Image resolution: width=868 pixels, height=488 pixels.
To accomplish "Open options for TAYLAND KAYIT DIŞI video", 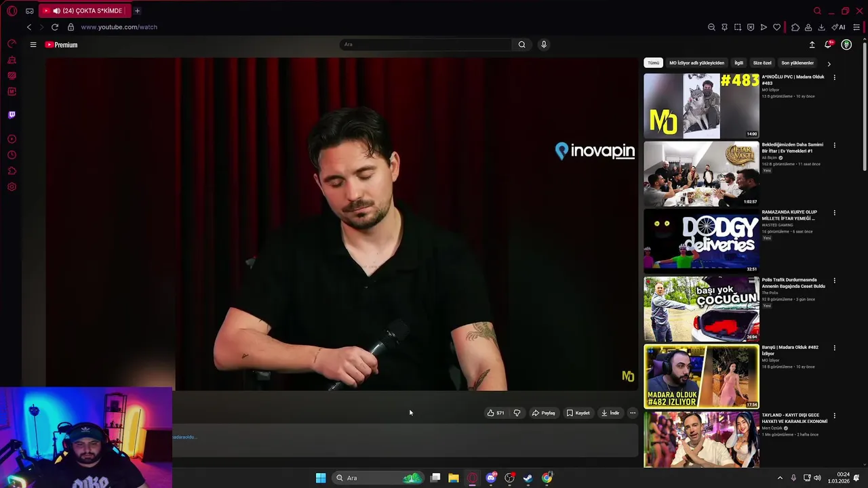I will coord(834,415).
